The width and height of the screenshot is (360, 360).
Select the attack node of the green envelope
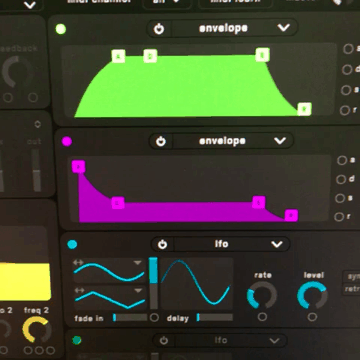tap(118, 56)
